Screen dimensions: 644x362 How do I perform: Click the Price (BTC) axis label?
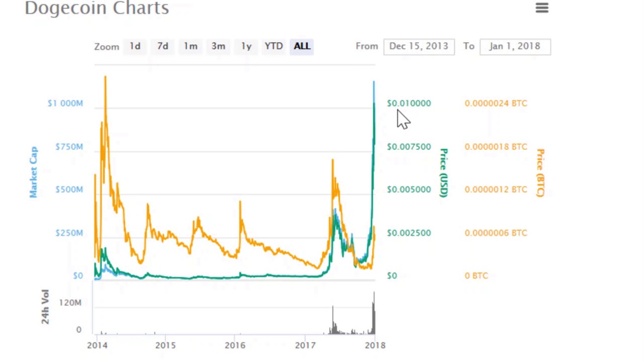coord(540,172)
